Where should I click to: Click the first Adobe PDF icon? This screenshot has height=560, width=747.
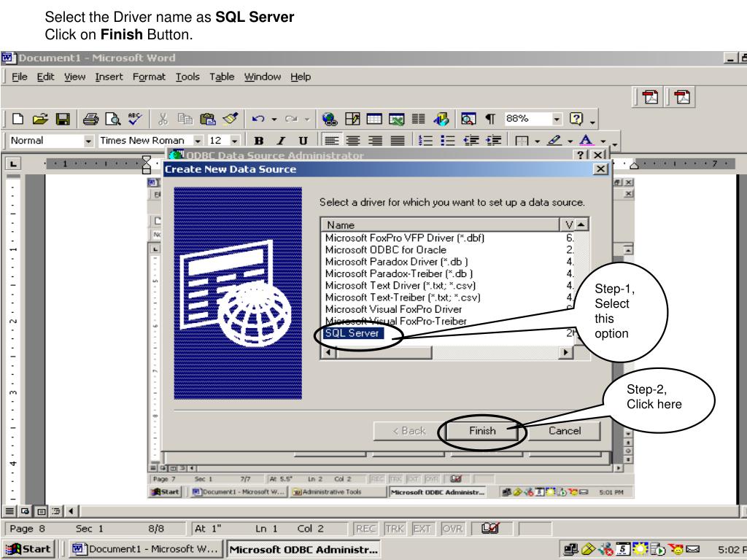650,97
